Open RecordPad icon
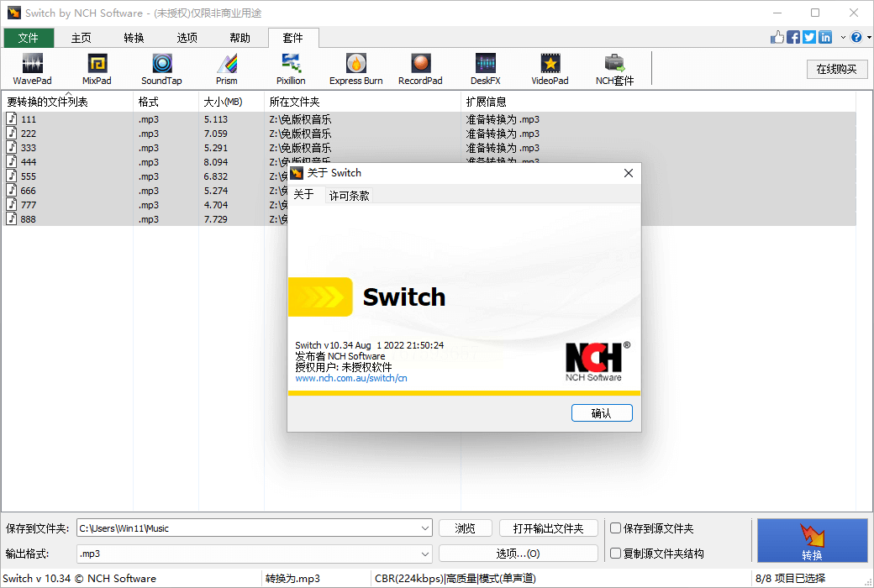Screen dimensions: 874x588 (x=420, y=69)
